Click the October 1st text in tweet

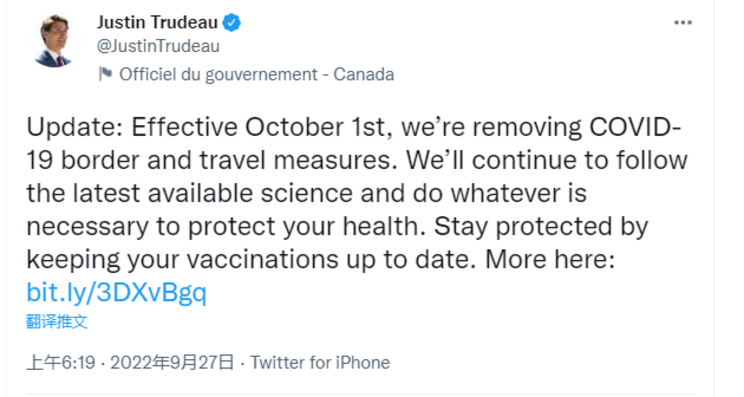[x=319, y=128]
